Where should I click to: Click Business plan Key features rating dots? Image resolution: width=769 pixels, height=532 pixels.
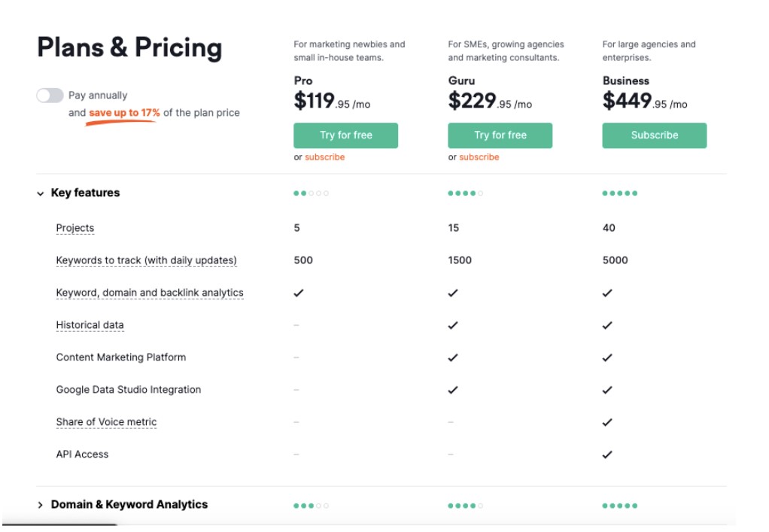click(x=619, y=193)
